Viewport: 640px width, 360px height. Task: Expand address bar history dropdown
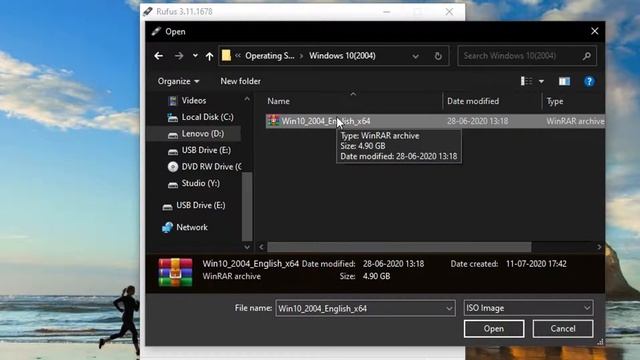pyautogui.click(x=415, y=56)
